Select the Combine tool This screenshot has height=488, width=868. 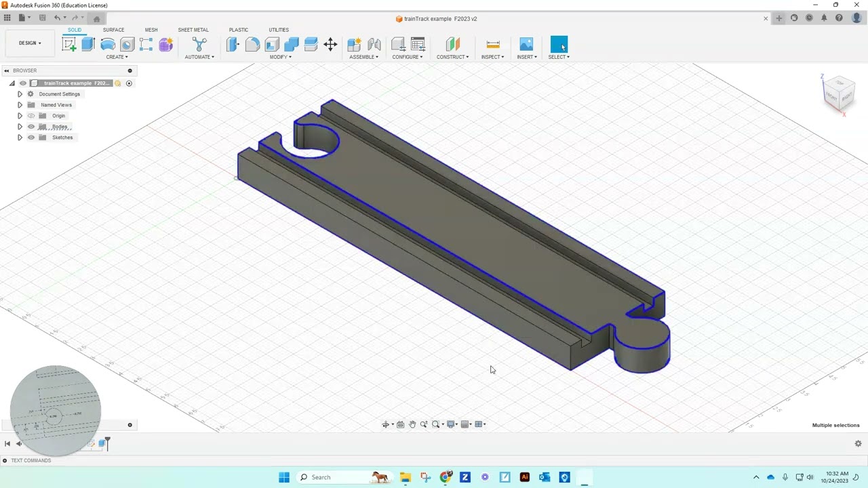tap(292, 45)
